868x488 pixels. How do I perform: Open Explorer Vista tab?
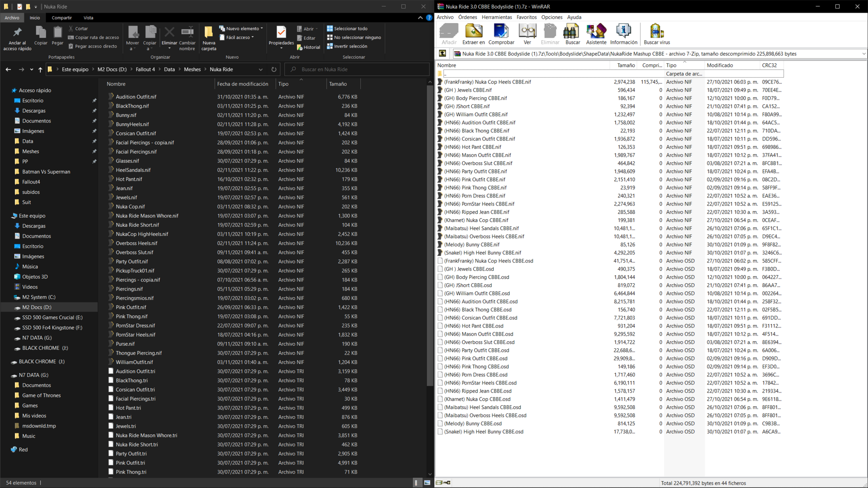[88, 18]
